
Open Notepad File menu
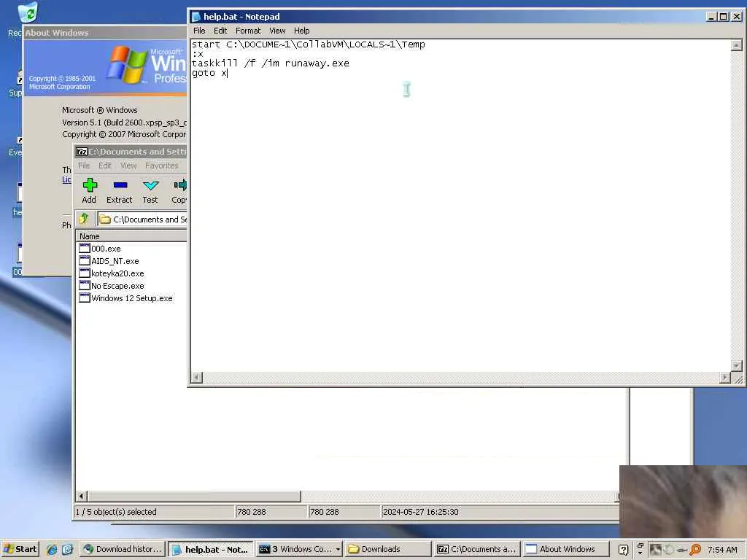point(199,31)
